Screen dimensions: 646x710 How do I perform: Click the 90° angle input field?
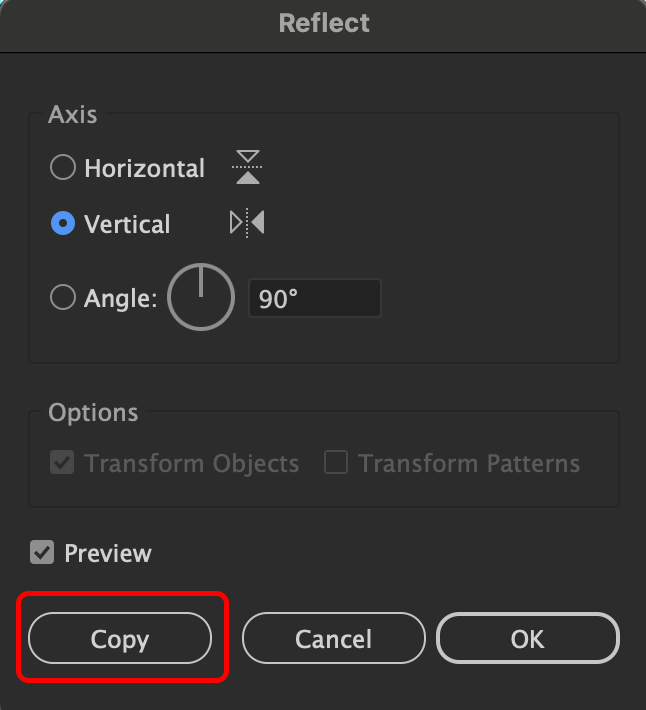314,299
